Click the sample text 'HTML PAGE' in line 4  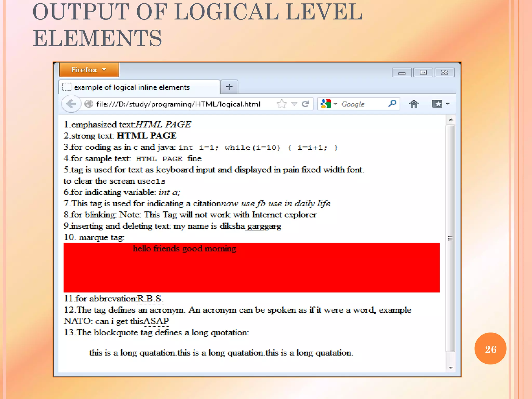[x=159, y=159]
